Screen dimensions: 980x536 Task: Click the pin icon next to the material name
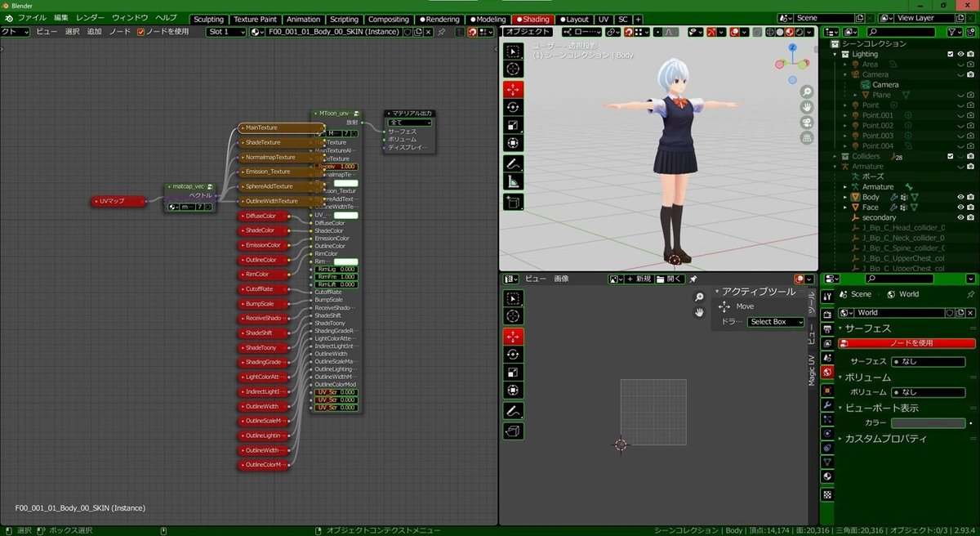(x=441, y=33)
